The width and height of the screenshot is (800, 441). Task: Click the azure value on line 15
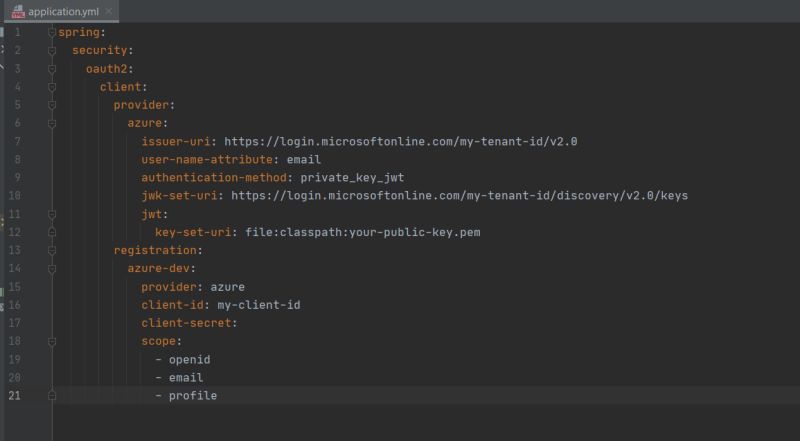228,287
